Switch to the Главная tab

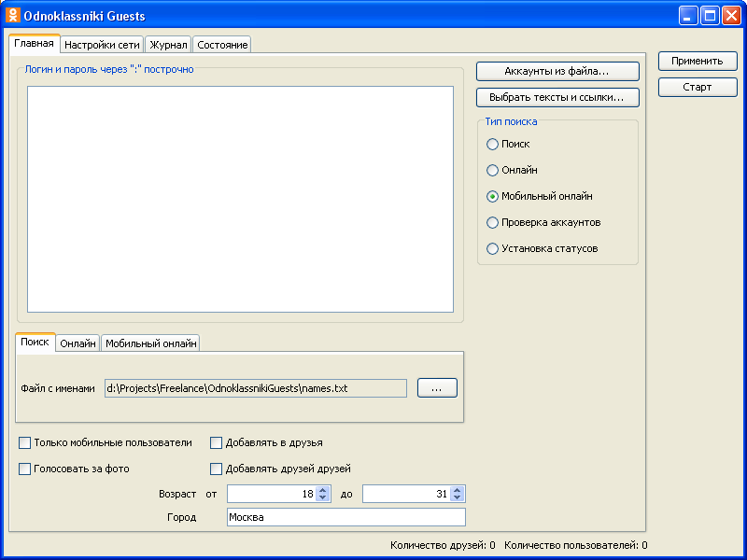(35, 44)
